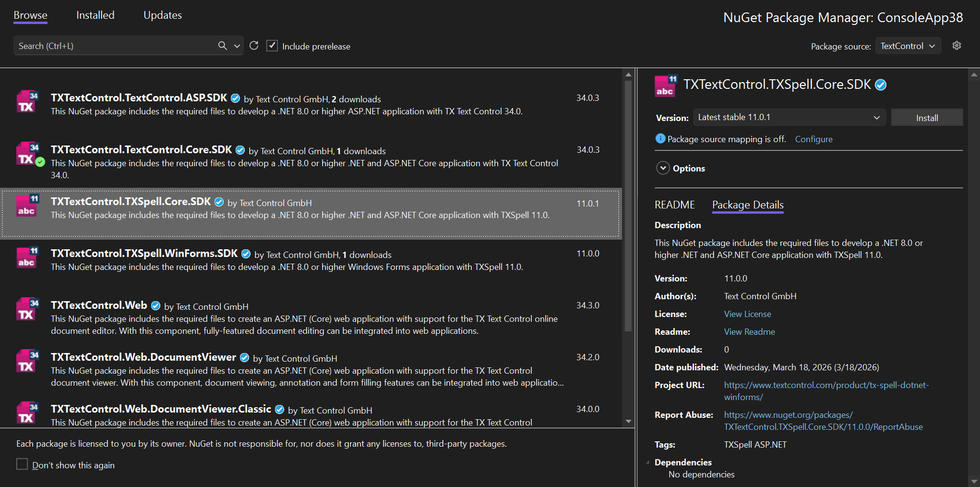The width and height of the screenshot is (980, 487).
Task: Switch to the Installed tab
Action: point(95,15)
